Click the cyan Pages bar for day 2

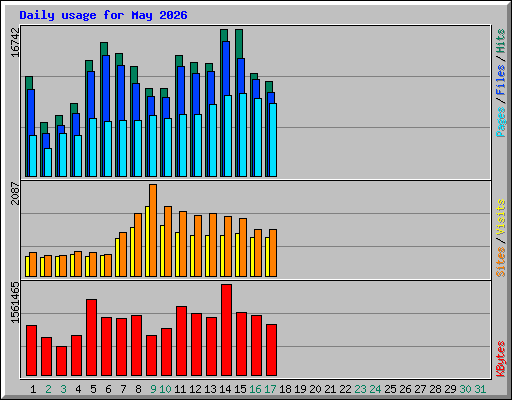pyautogui.click(x=48, y=162)
